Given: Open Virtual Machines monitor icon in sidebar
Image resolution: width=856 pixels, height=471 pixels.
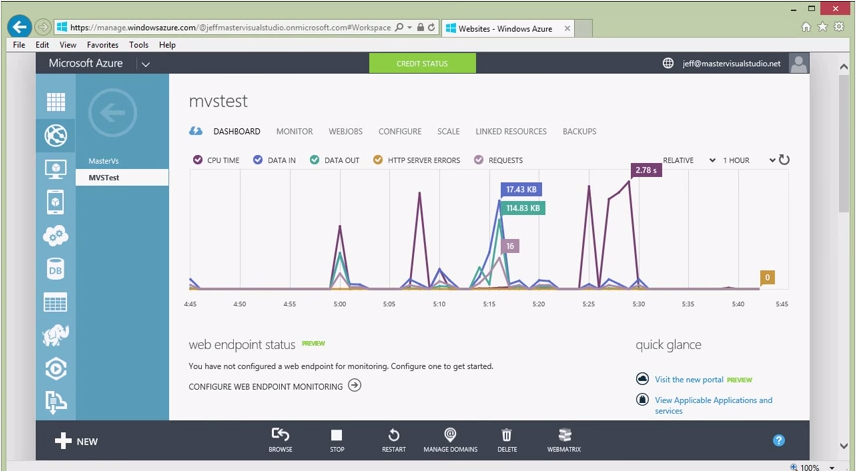Looking at the screenshot, I should [x=56, y=169].
